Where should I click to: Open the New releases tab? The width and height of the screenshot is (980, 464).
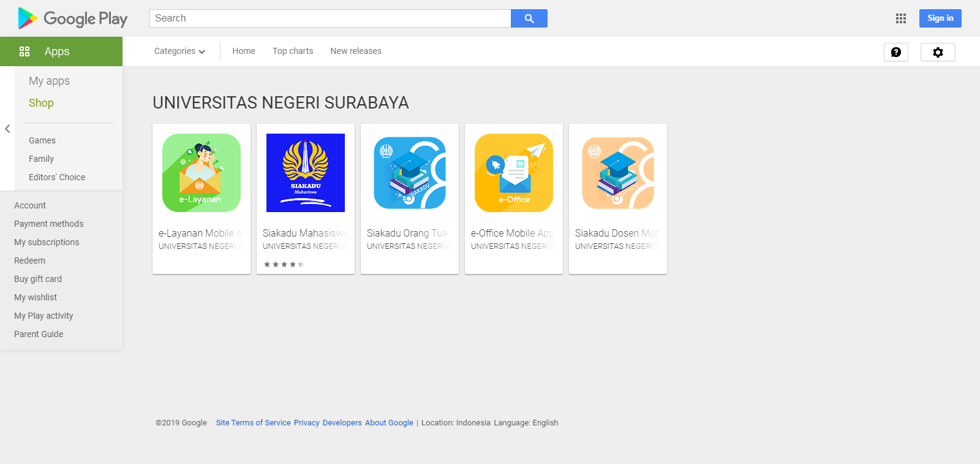[x=356, y=51]
